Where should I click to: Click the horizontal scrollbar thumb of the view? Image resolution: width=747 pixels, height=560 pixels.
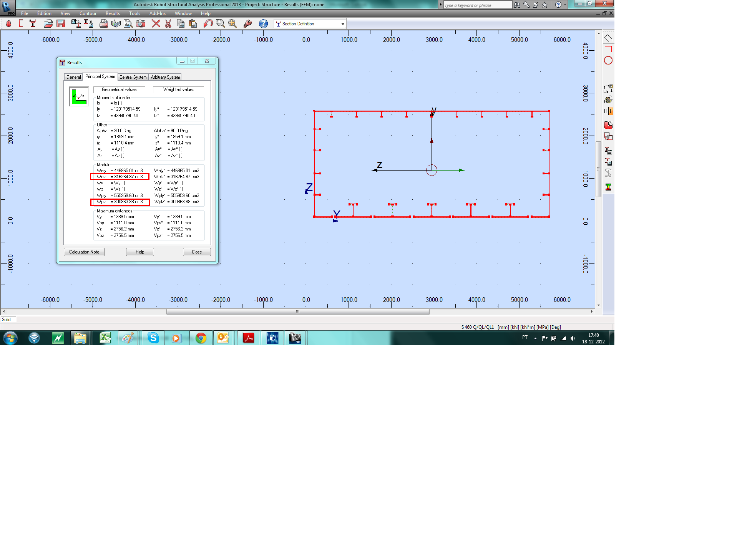point(298,312)
